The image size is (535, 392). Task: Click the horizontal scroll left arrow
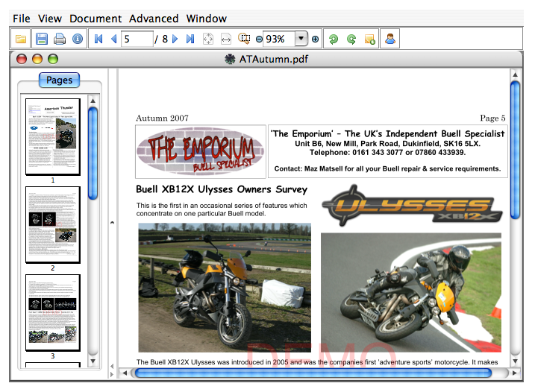point(125,373)
